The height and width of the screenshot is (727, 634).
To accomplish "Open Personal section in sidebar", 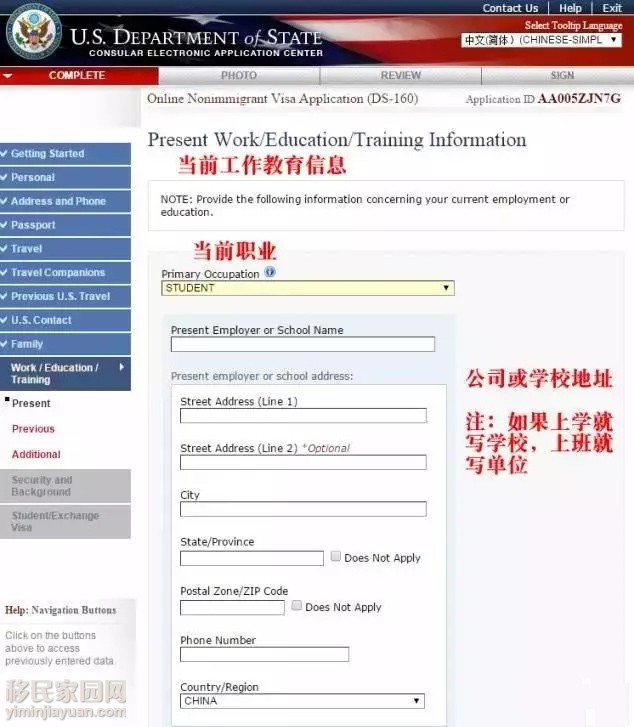I will tap(65, 178).
